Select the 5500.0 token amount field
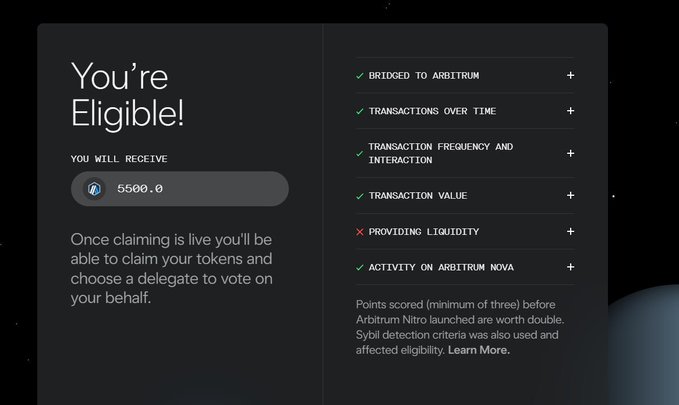The height and width of the screenshot is (405, 679). [180, 189]
